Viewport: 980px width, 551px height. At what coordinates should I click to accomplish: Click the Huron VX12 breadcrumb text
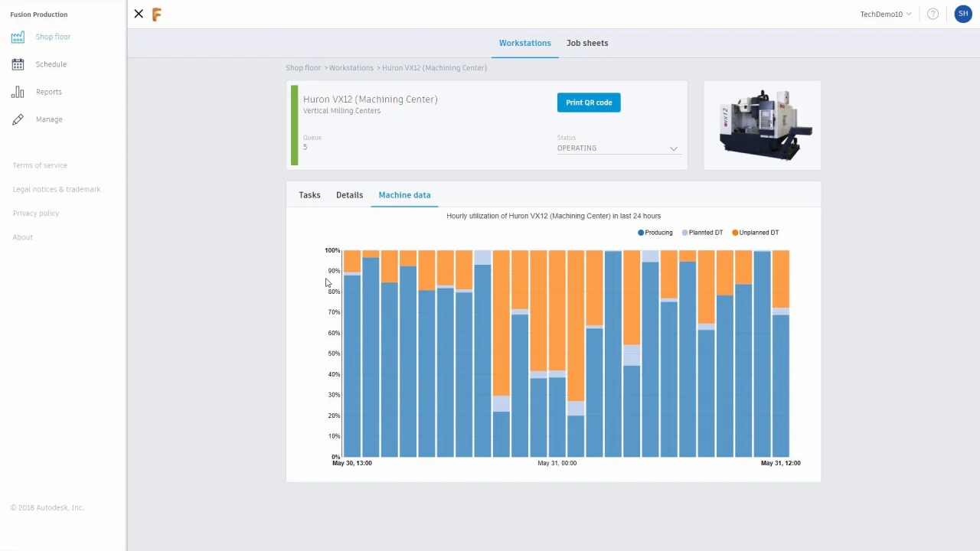pyautogui.click(x=434, y=68)
